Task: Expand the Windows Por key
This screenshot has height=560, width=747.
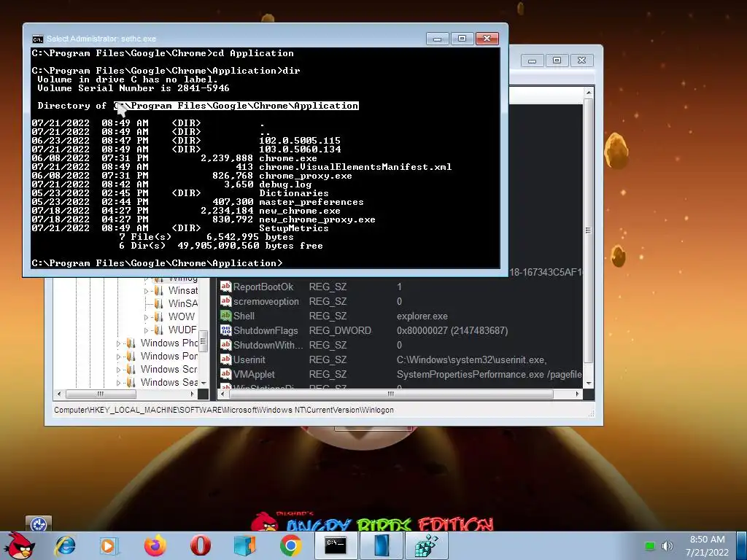Action: 118,357
